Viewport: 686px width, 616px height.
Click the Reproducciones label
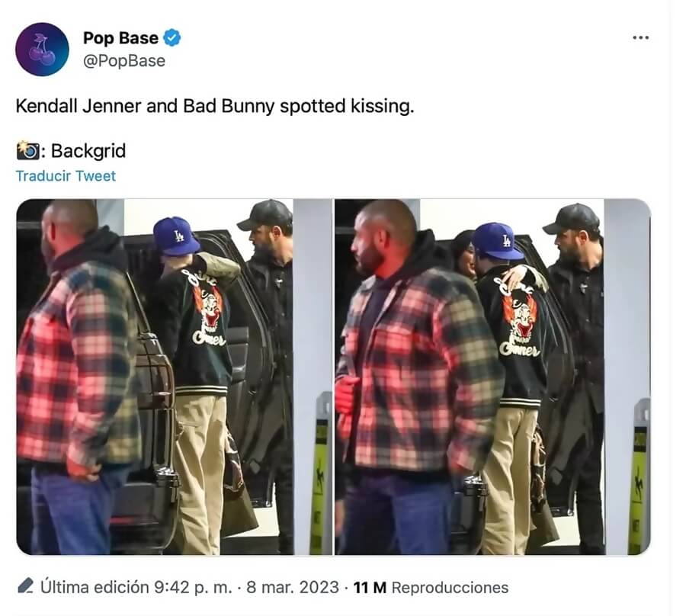point(450,587)
